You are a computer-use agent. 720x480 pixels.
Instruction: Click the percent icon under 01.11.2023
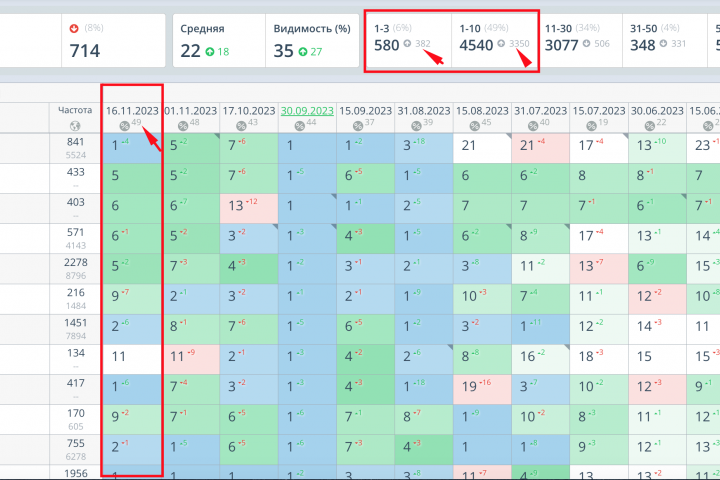[x=183, y=125]
